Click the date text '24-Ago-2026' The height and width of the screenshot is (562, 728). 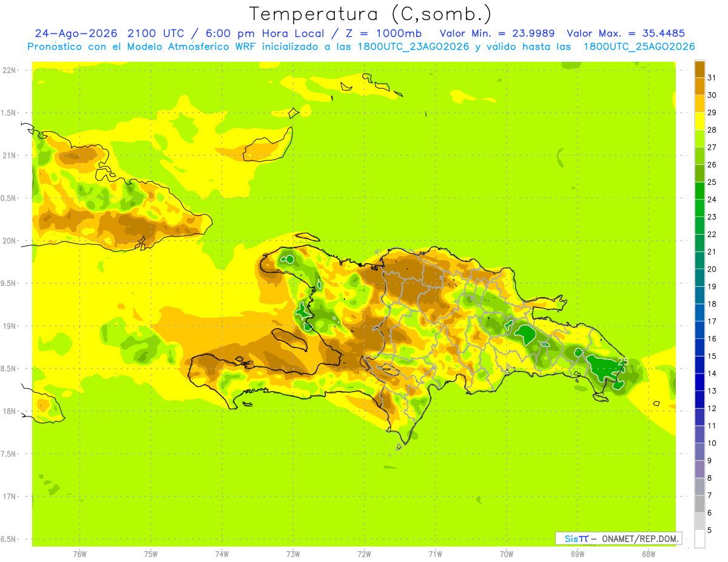pos(76,33)
